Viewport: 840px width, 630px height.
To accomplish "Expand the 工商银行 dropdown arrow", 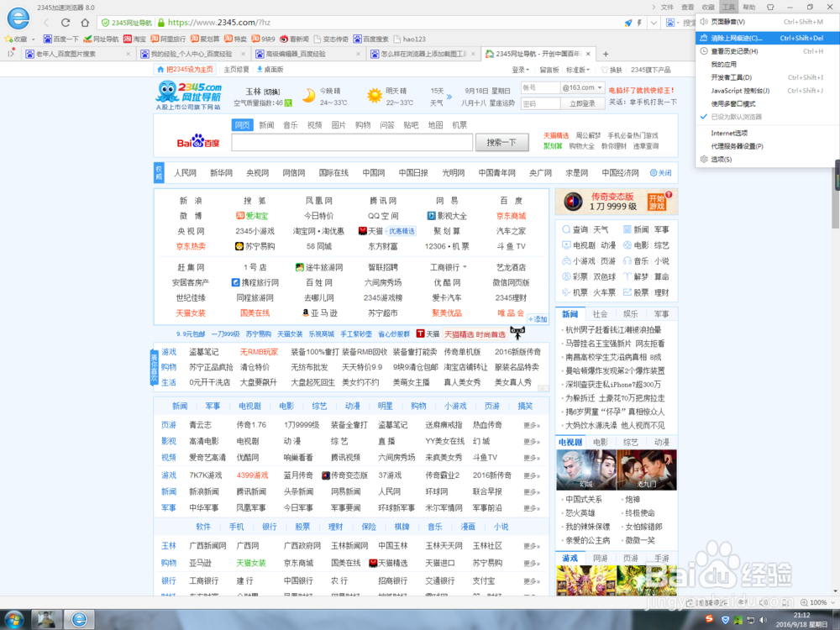I will 465,267.
